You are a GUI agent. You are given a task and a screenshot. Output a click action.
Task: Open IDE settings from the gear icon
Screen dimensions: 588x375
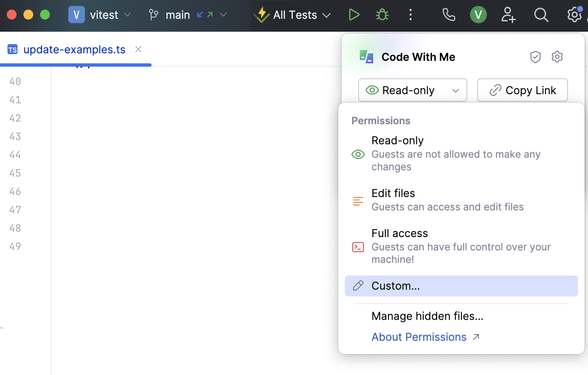[575, 15]
